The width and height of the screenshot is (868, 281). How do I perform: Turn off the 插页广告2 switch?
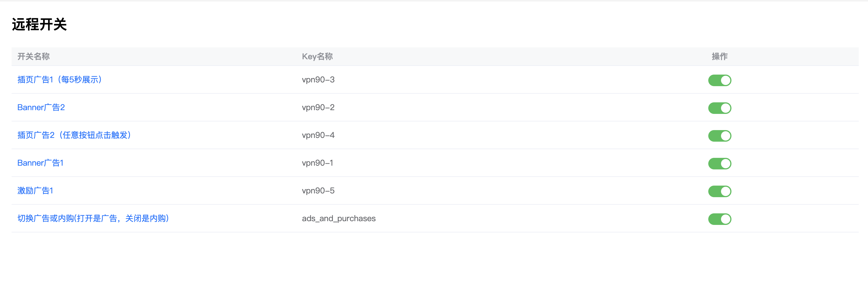pos(719,136)
